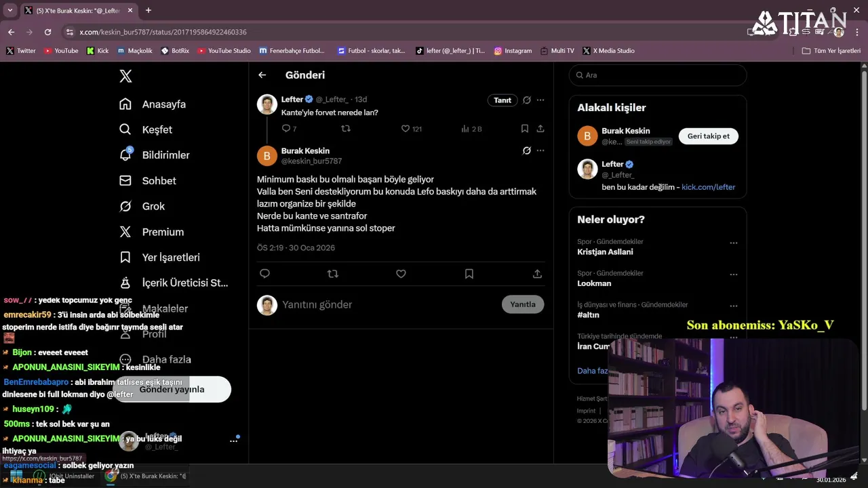Open Sohbet messages
Image resolution: width=868 pixels, height=488 pixels.
[x=148, y=181]
